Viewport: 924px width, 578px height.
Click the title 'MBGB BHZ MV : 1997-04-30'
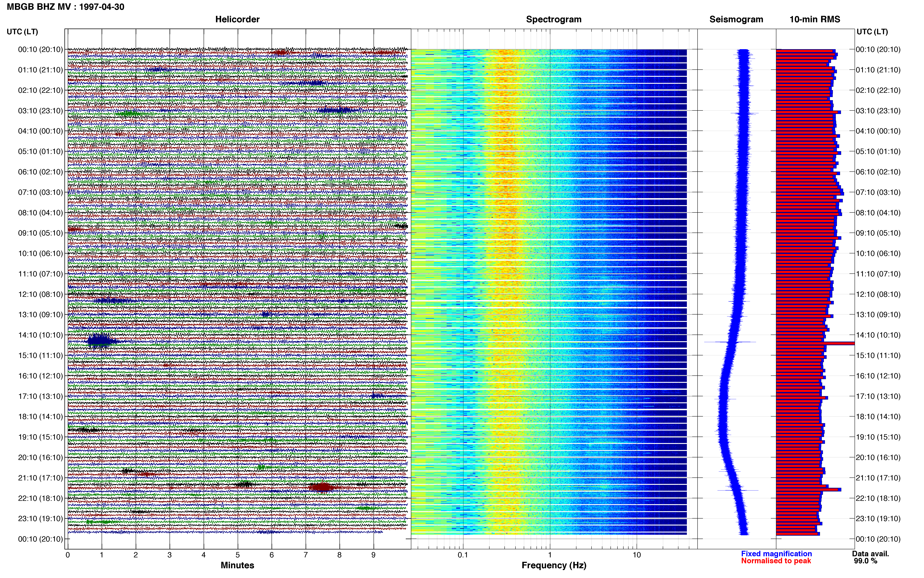pos(65,7)
